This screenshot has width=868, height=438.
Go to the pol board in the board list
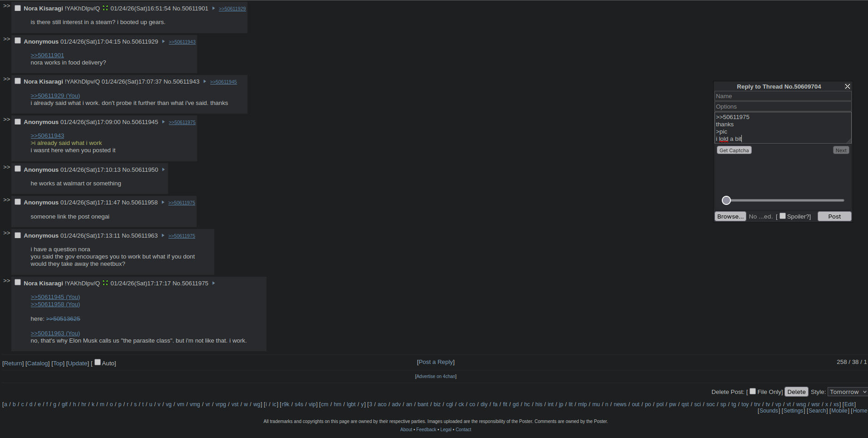tap(660, 404)
